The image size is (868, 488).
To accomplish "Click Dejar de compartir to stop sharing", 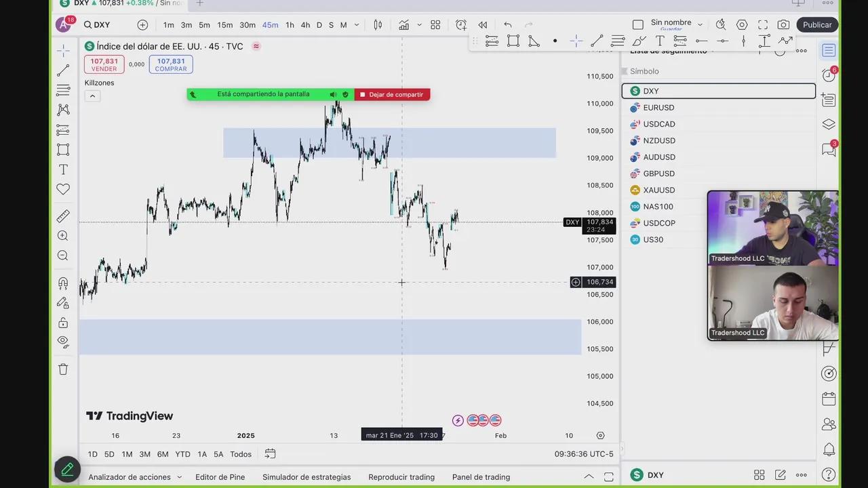I will (392, 95).
